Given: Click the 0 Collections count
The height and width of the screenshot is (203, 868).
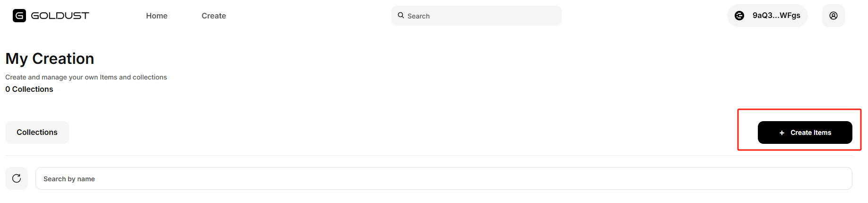Looking at the screenshot, I should tap(29, 89).
